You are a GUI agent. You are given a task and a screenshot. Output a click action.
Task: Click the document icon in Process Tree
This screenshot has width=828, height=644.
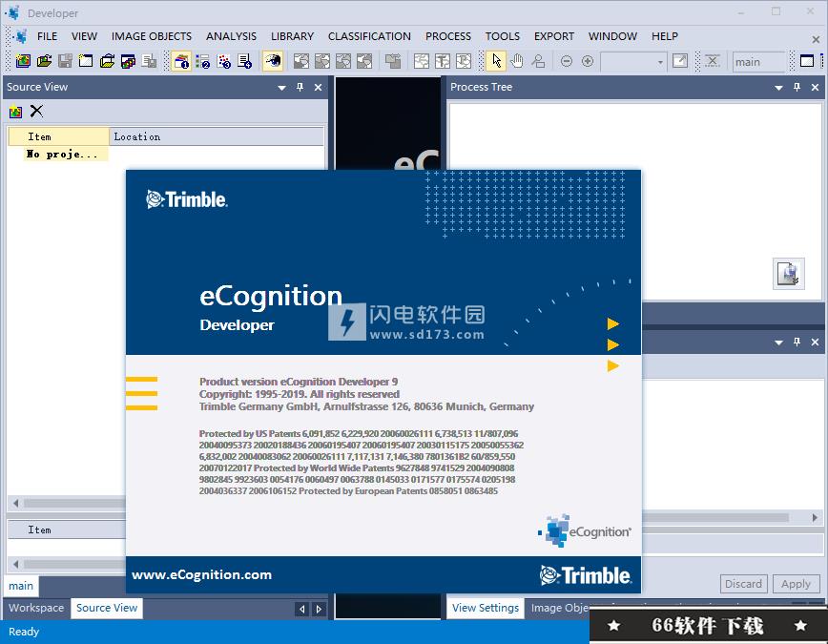click(788, 274)
